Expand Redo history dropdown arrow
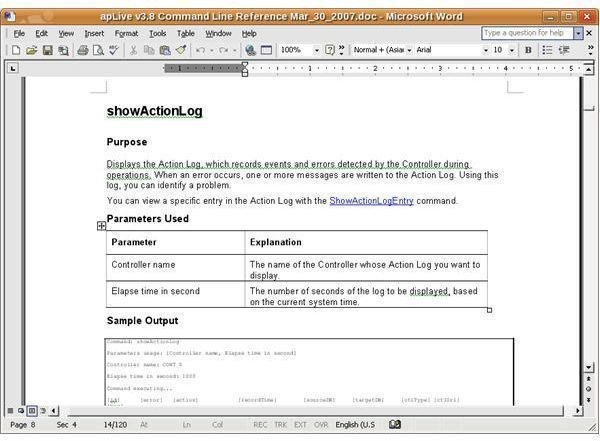This screenshot has height=441, width=600. pyautogui.click(x=235, y=50)
